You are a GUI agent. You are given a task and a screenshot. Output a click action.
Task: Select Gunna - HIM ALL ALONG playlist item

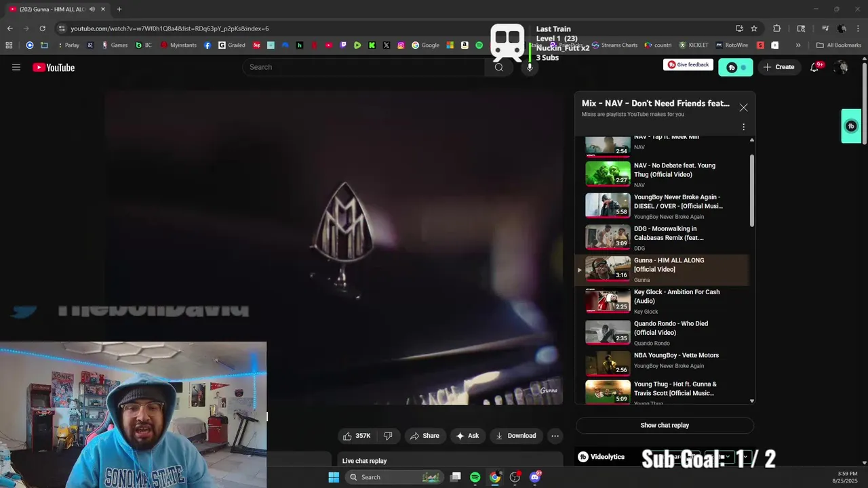(662, 270)
